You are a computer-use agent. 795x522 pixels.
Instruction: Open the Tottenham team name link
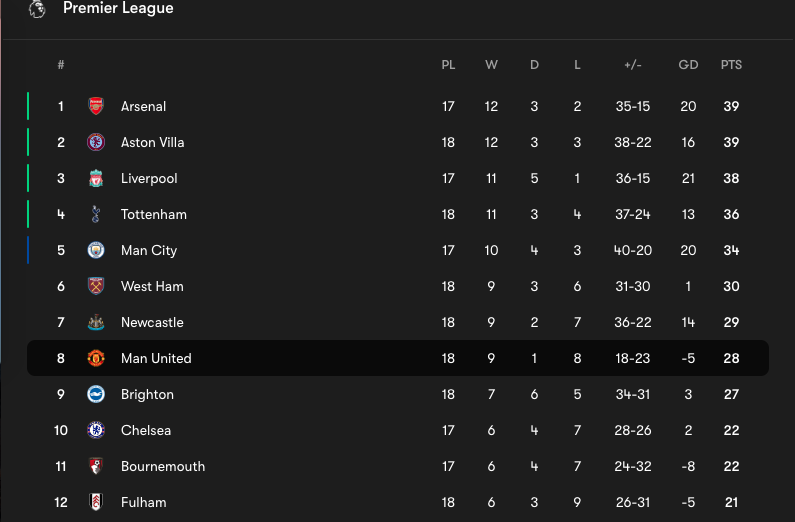(153, 214)
